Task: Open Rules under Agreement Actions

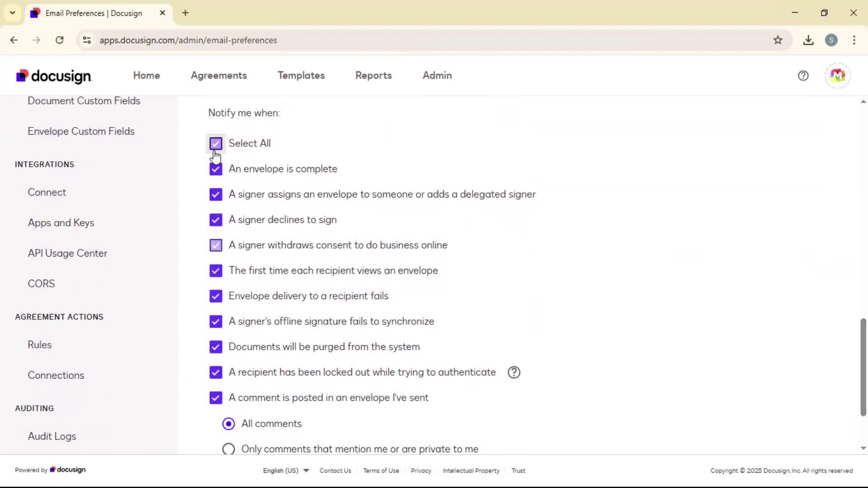Action: coord(40,345)
